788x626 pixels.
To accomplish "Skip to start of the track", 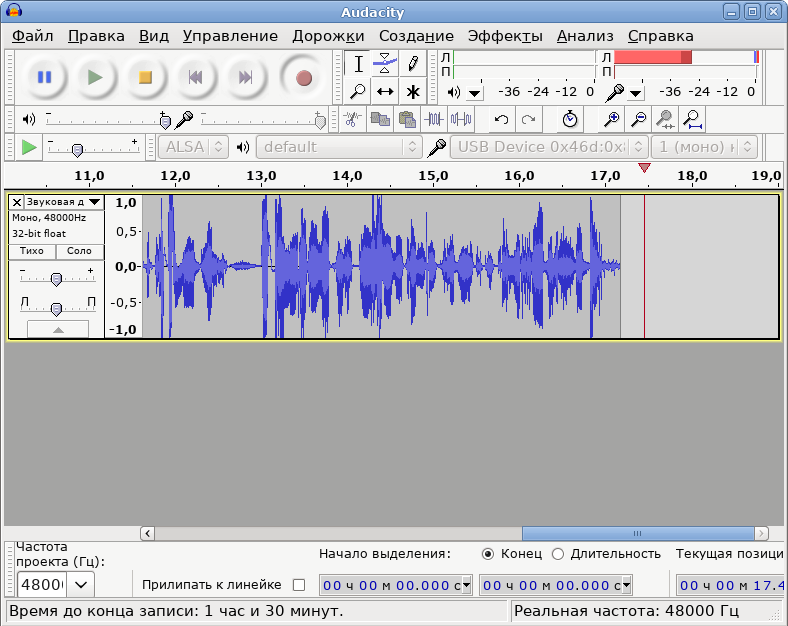I will [x=195, y=77].
